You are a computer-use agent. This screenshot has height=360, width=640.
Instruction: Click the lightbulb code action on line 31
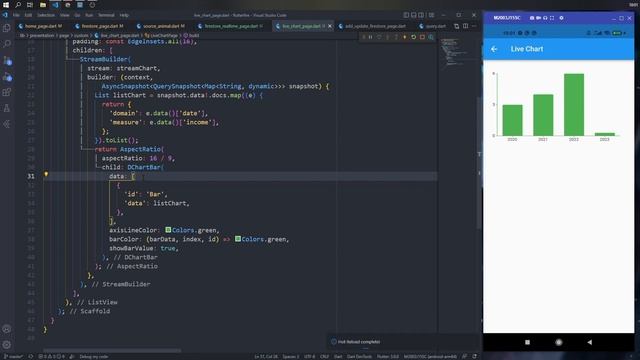[x=46, y=174]
